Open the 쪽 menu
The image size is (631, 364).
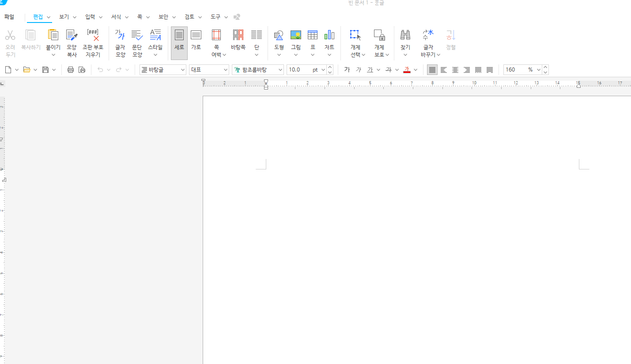pyautogui.click(x=140, y=17)
